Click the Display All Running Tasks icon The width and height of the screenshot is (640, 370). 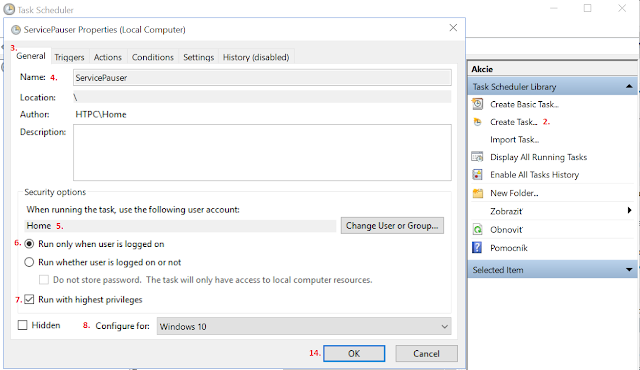click(x=477, y=157)
